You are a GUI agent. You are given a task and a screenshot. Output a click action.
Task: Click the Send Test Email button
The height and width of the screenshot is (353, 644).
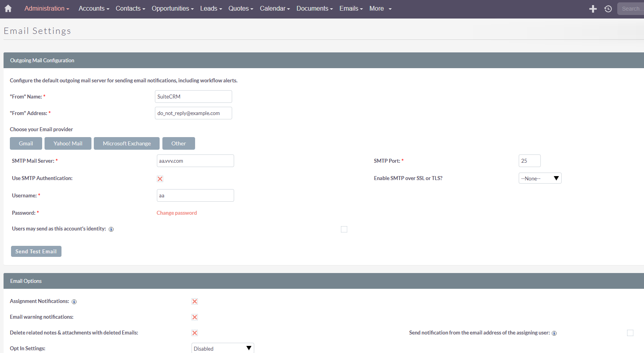36,251
